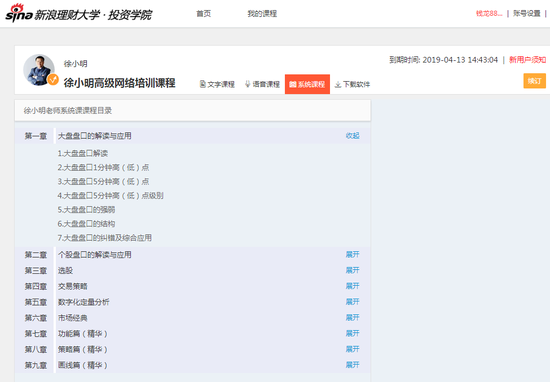Click the orange 续订 button

coord(535,81)
